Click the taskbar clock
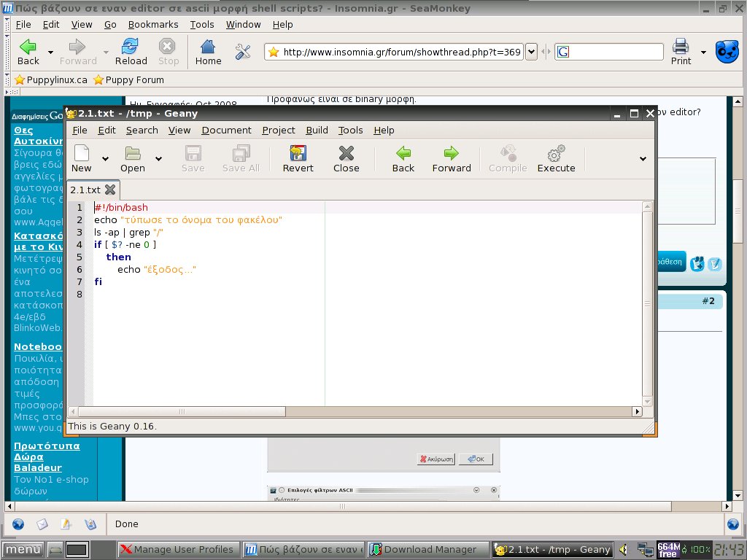This screenshot has width=747, height=560. [729, 550]
